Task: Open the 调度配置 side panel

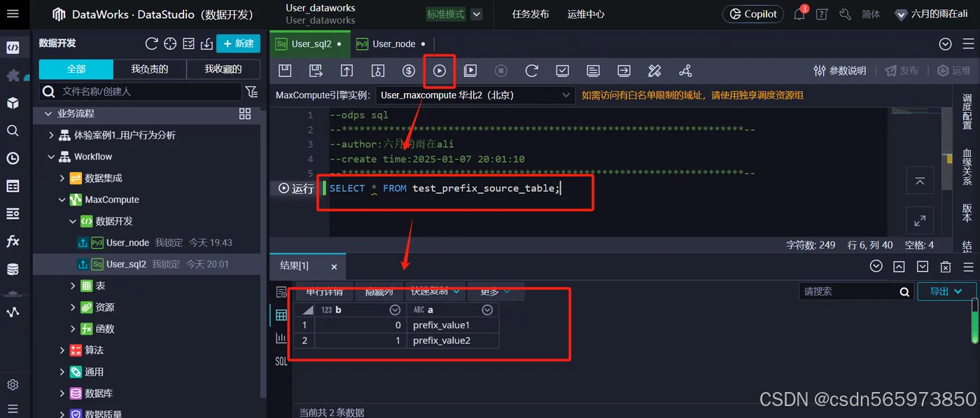Action: click(x=967, y=113)
